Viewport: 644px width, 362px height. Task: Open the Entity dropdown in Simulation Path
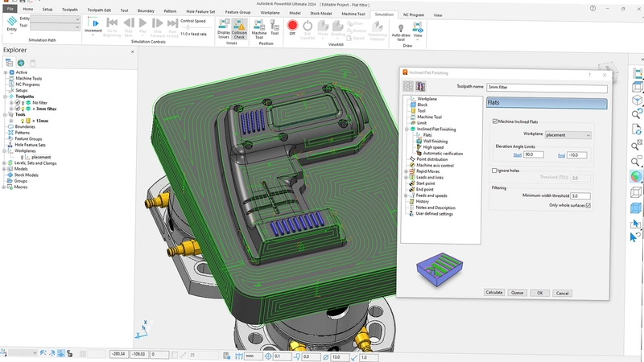click(56, 19)
